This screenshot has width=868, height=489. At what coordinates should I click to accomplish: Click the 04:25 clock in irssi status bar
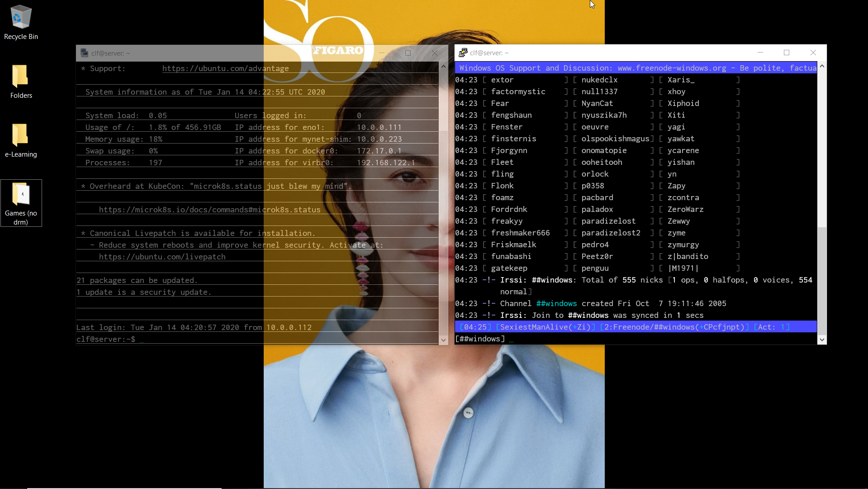[475, 327]
